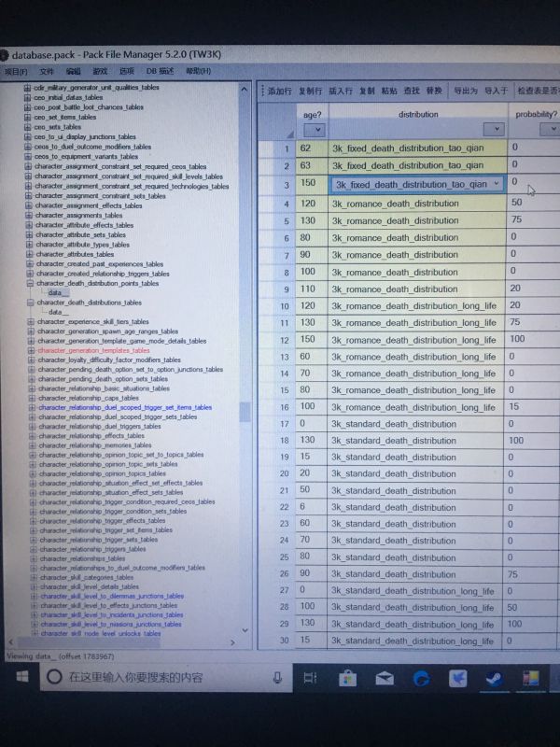
Task: Open the Steam icon in taskbar
Action: (494, 678)
